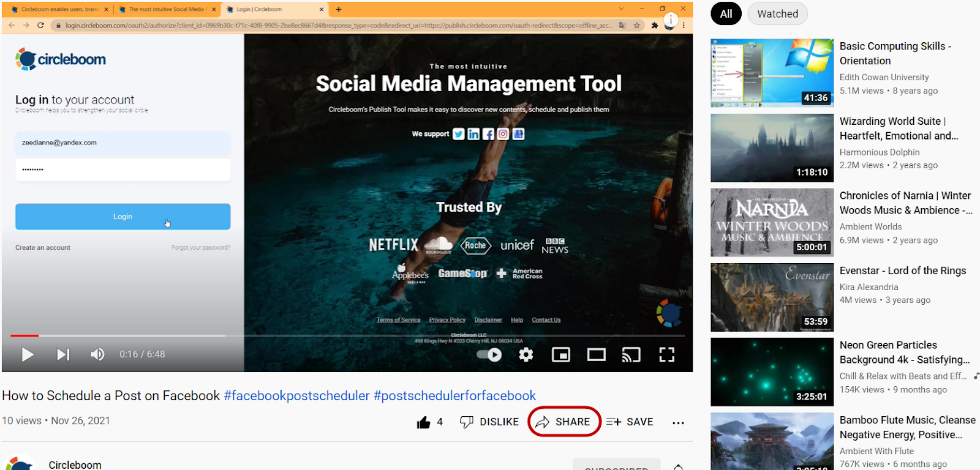Click Neon Green Particles Background title
This screenshot has width=980, height=470.
coord(905,352)
